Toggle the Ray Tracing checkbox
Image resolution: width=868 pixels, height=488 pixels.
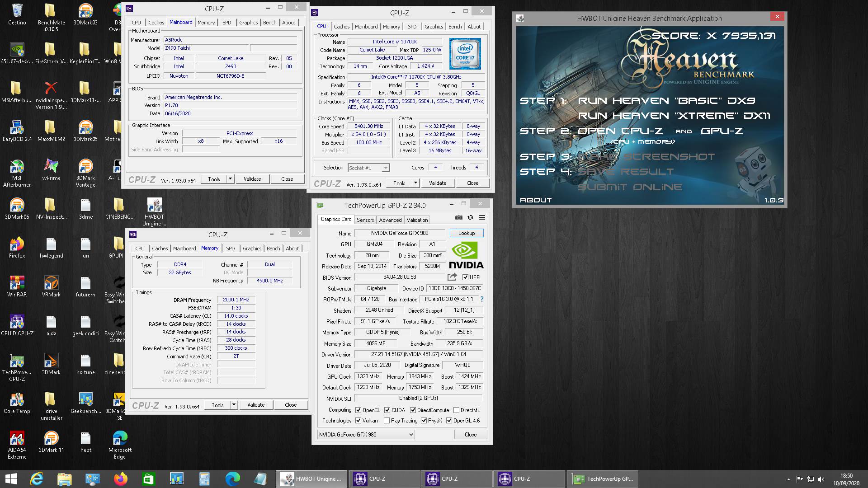pos(387,421)
